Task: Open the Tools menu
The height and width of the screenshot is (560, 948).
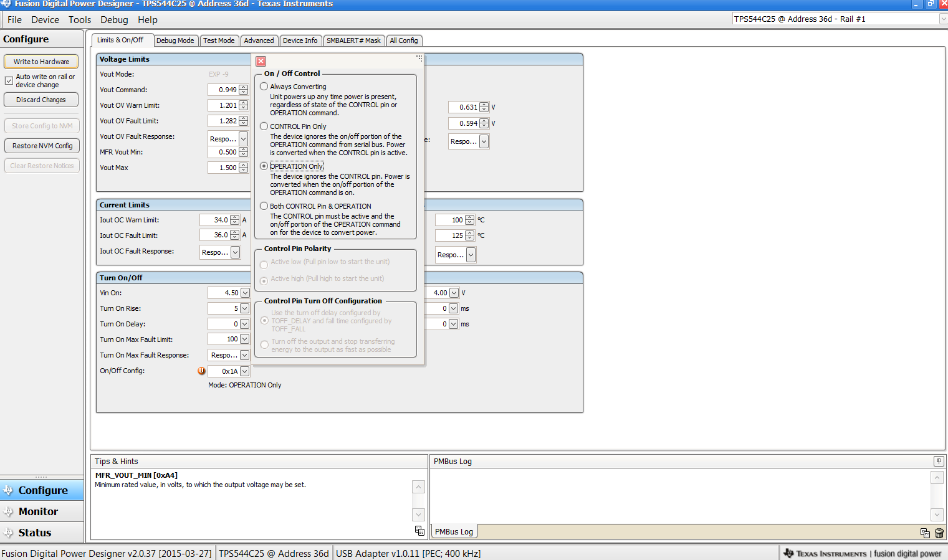Action: (x=80, y=20)
